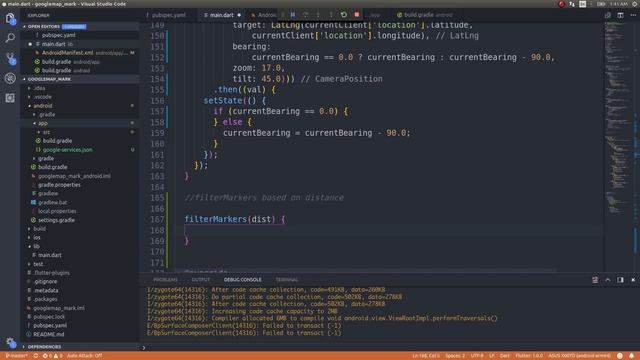Switch to the main.dart editor tab
The height and width of the screenshot is (360, 640).
tap(222, 15)
